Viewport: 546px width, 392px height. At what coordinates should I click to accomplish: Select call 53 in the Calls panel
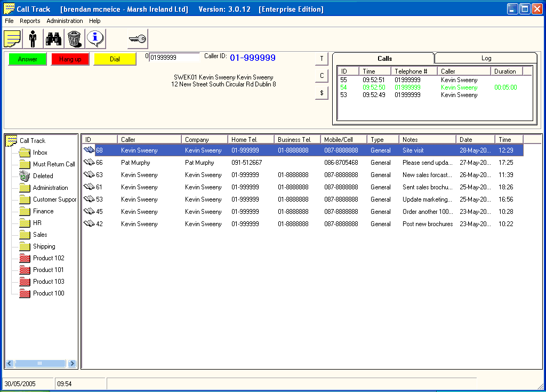(x=435, y=95)
